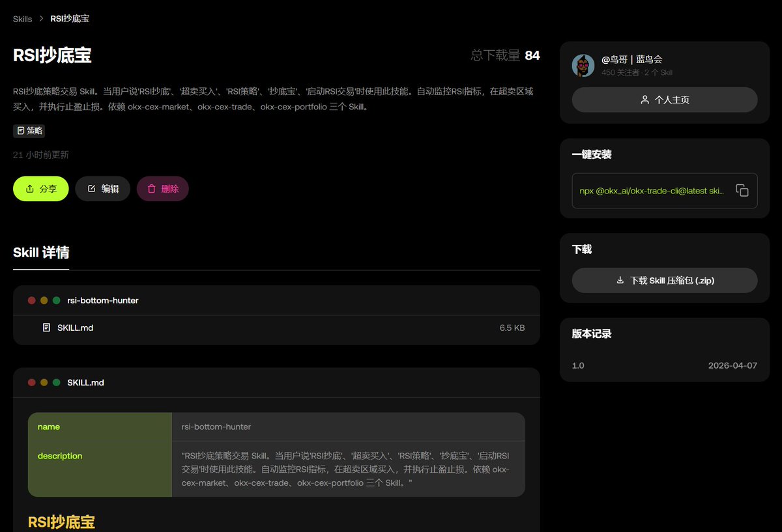Click the 个人主页 button
The width and height of the screenshot is (782, 532).
pyautogui.click(x=664, y=100)
